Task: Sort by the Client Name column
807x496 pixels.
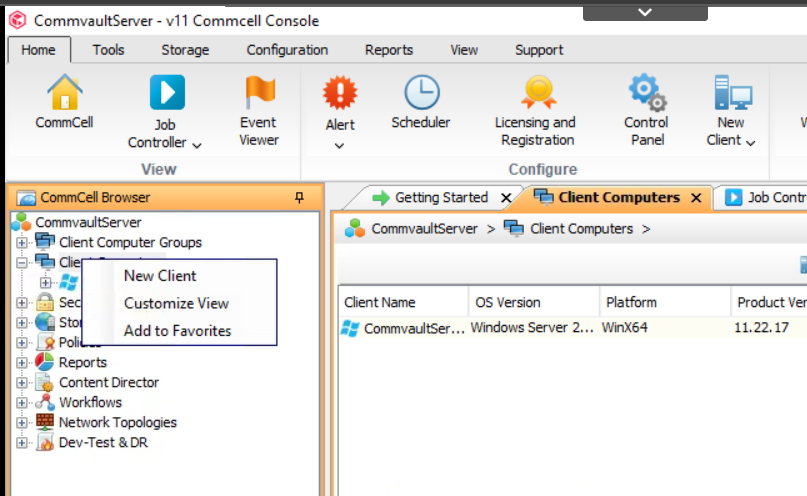Action: coord(404,302)
